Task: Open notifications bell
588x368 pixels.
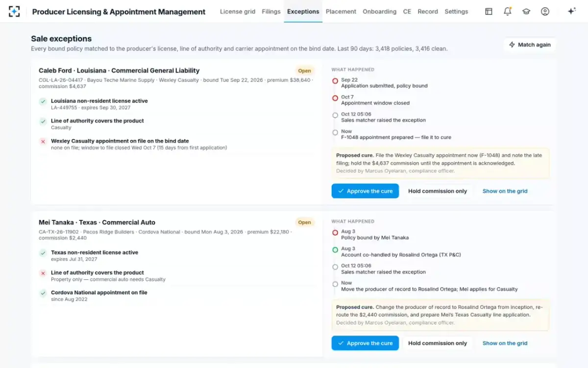Action: point(508,11)
